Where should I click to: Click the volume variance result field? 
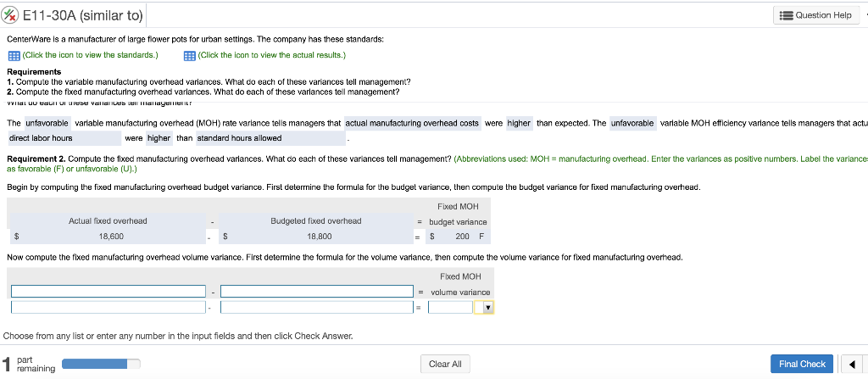451,307
